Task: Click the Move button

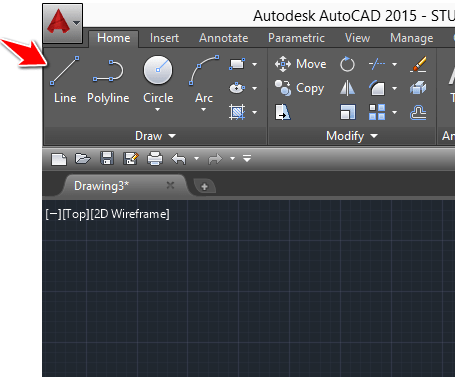Action: coord(300,64)
